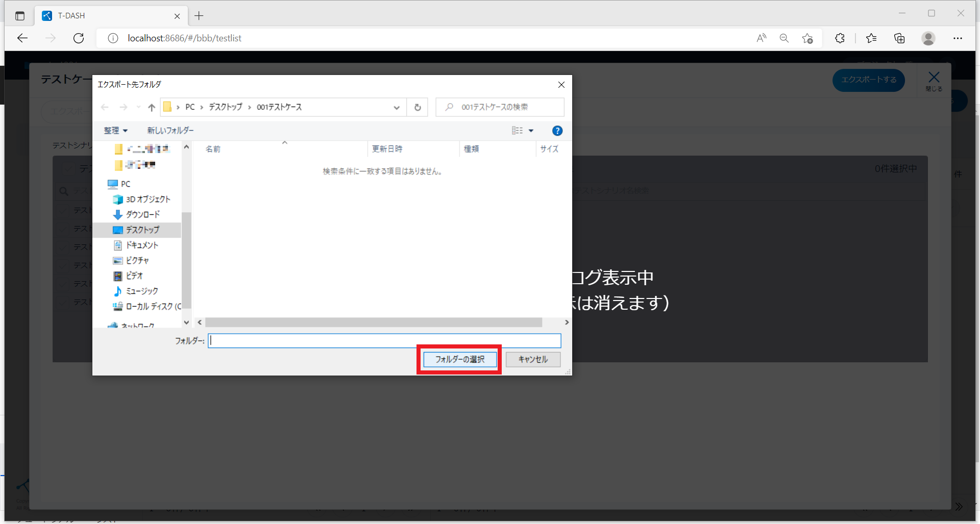Click the up-one-level arrow in dialog
Screen dimensions: 980x524
[x=152, y=107]
